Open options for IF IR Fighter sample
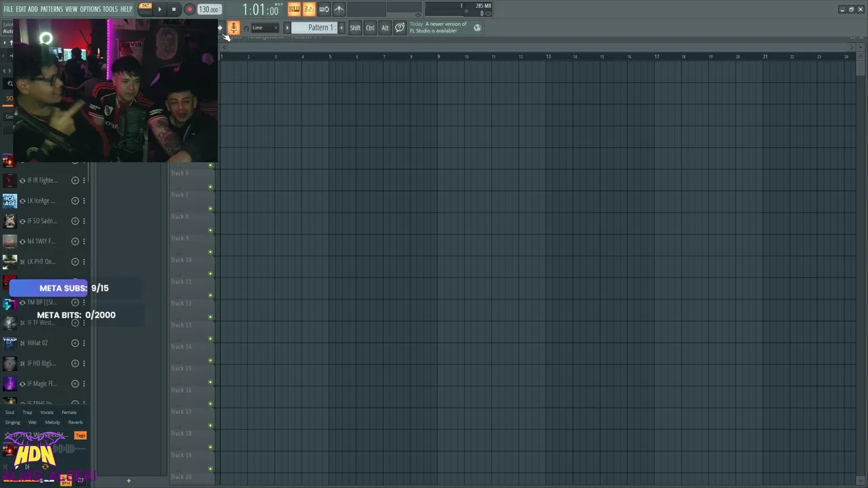The height and width of the screenshot is (488, 868). tap(84, 180)
